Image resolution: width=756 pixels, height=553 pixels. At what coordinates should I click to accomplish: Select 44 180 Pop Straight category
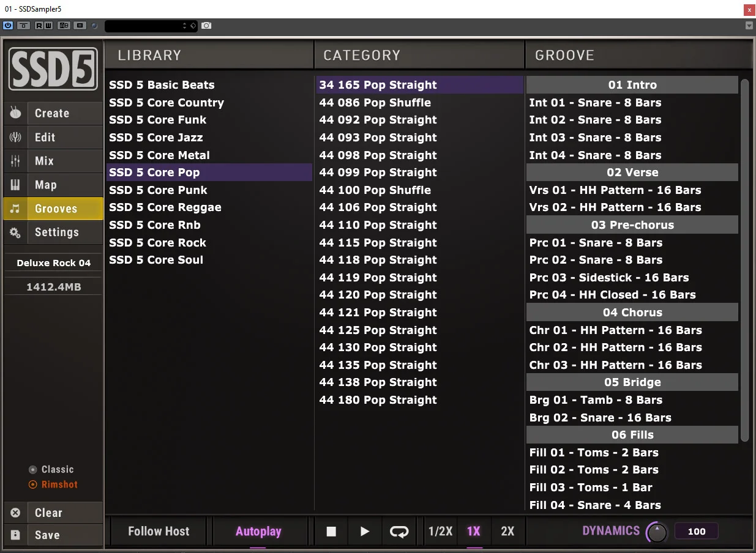point(419,400)
